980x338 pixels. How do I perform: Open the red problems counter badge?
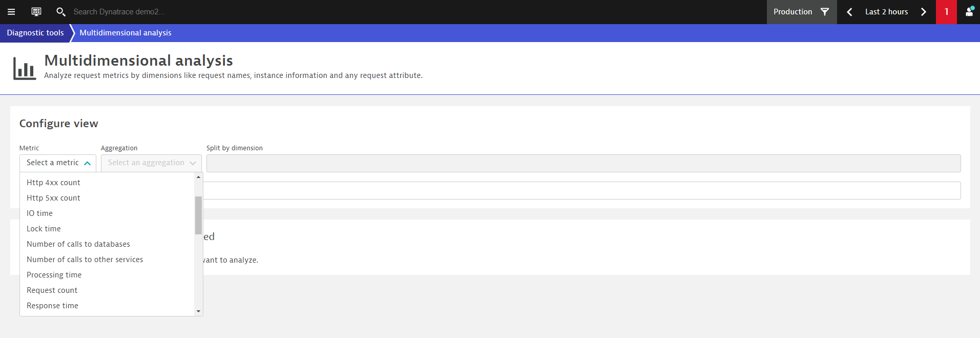[947, 12]
